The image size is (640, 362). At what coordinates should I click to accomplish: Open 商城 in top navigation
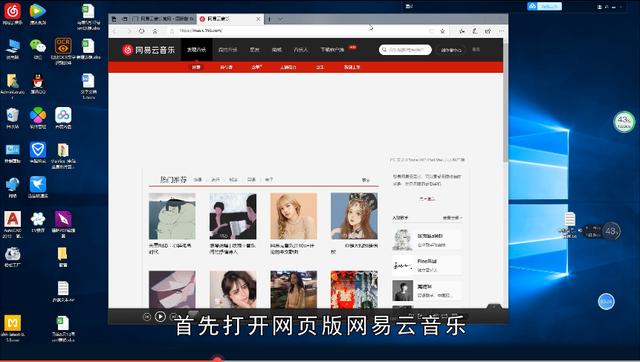click(x=277, y=50)
